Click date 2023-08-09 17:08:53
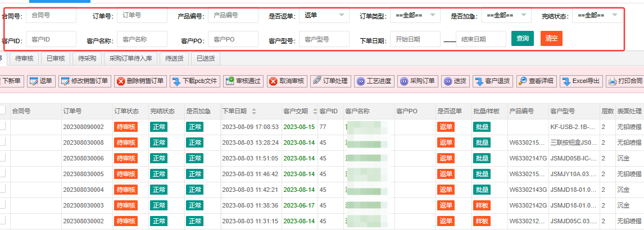The image size is (644, 230). pos(251,127)
